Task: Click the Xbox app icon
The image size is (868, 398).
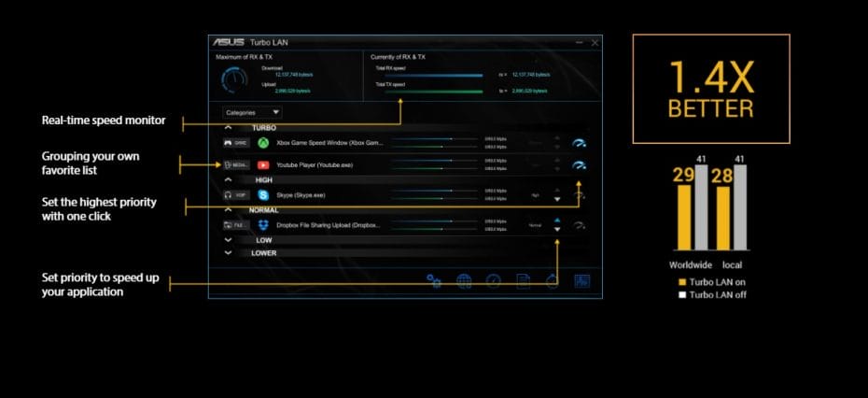Action: [264, 143]
